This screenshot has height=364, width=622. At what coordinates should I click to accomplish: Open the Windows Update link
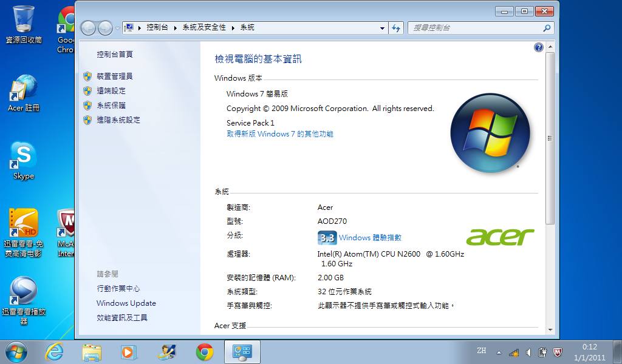(126, 303)
